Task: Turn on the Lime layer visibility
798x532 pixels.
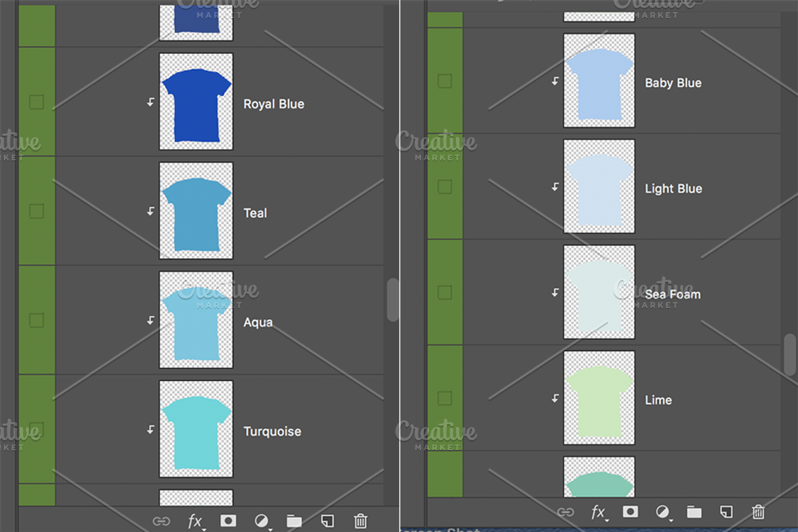Action: tap(445, 398)
